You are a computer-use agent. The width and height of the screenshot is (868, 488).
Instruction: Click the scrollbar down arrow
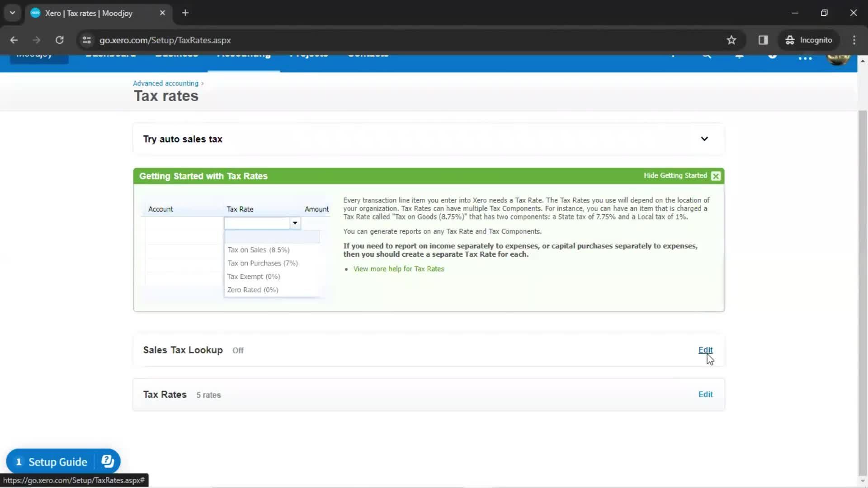tap(863, 481)
